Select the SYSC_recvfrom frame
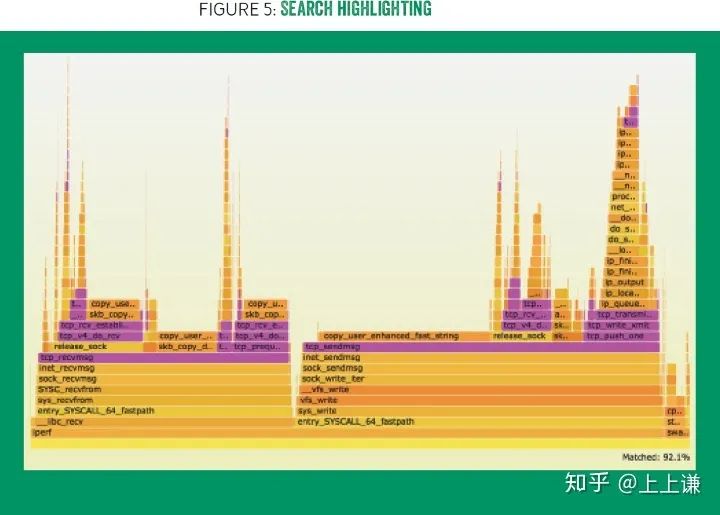The width and height of the screenshot is (720, 515). (164, 390)
